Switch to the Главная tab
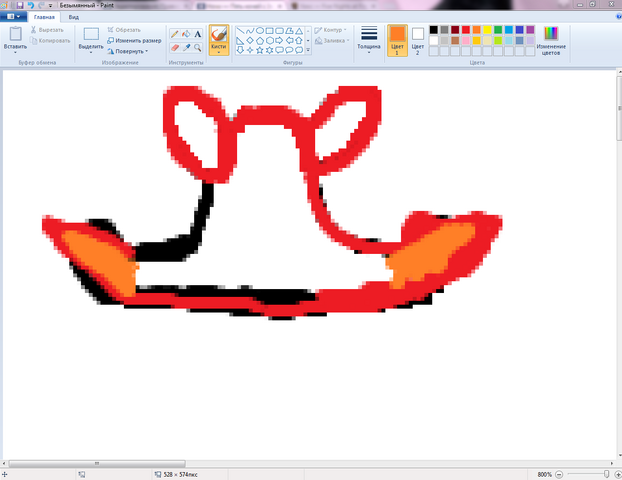Screen dimensions: 622x480 tap(44, 17)
